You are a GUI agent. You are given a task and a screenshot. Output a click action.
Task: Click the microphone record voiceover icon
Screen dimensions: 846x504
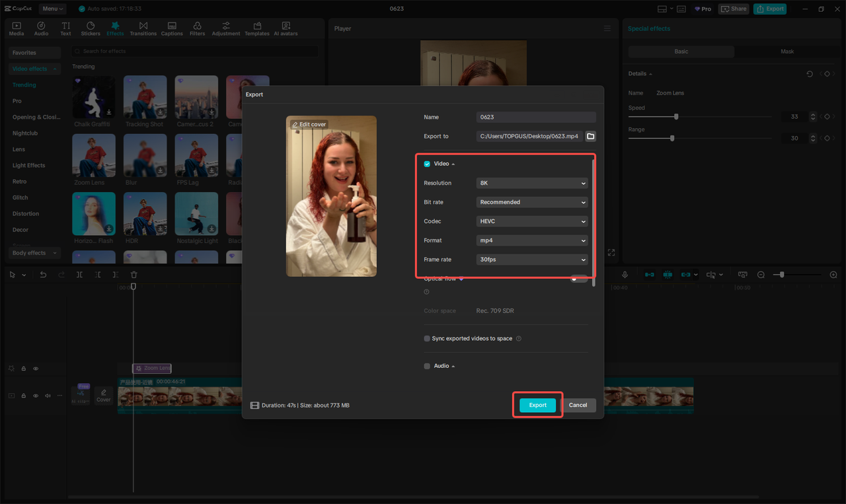[625, 274]
